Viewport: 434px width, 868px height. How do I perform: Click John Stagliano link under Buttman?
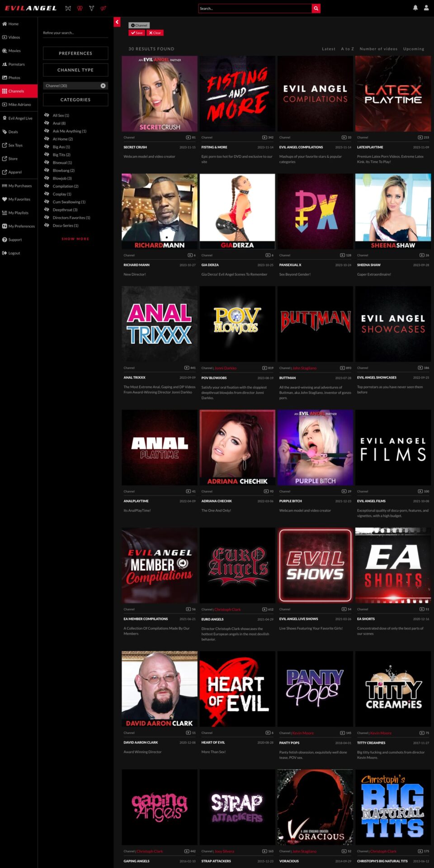point(304,368)
